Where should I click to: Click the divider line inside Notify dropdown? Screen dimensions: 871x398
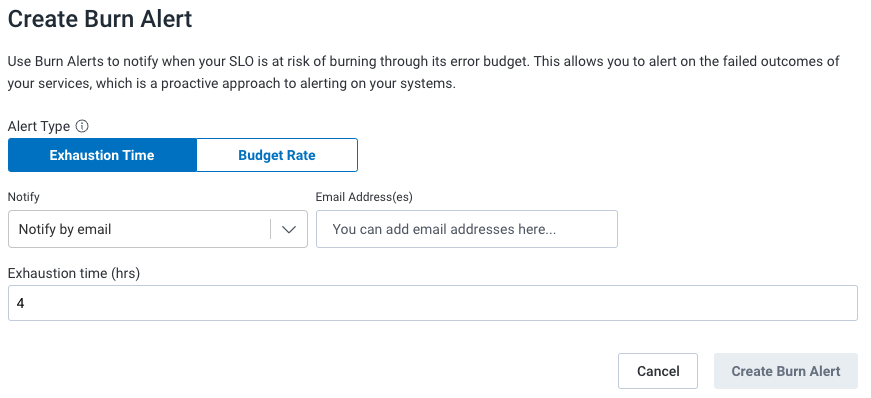coord(271,229)
